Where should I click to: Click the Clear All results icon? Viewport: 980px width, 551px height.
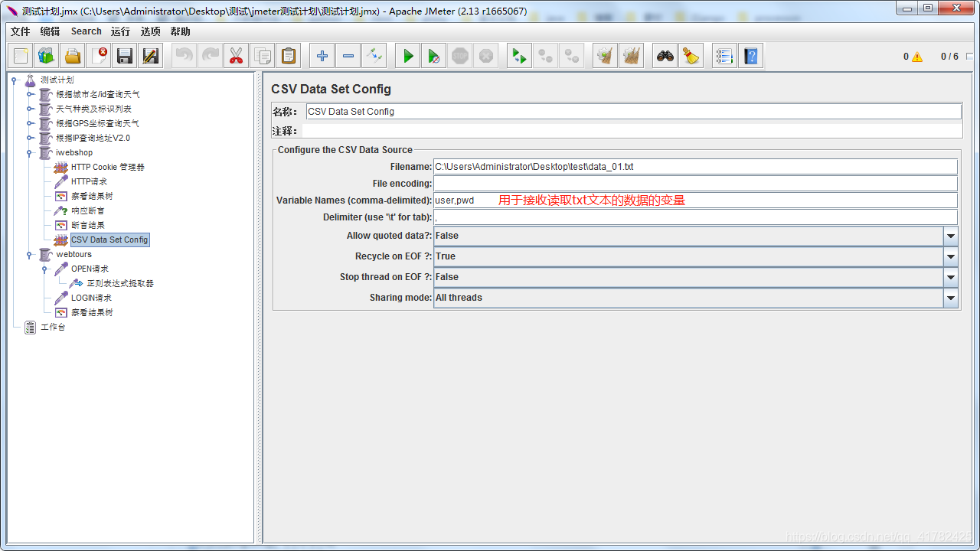coord(632,56)
